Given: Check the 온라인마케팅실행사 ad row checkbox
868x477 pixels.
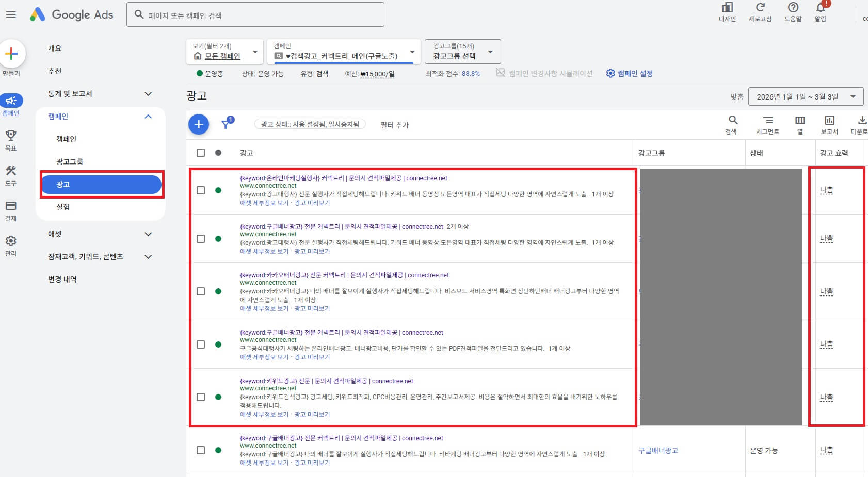Looking at the screenshot, I should coord(201,190).
